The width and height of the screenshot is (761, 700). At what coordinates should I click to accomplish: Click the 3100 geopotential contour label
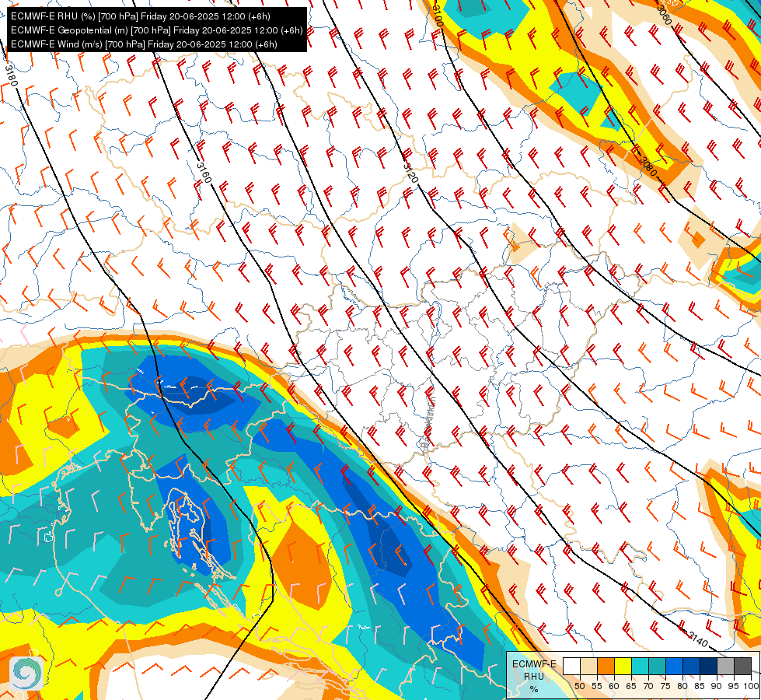click(437, 16)
